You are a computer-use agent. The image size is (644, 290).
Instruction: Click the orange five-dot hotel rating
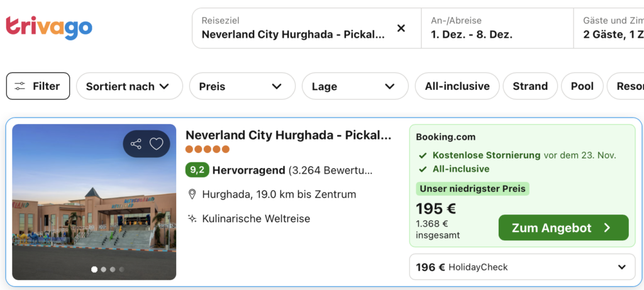208,150
